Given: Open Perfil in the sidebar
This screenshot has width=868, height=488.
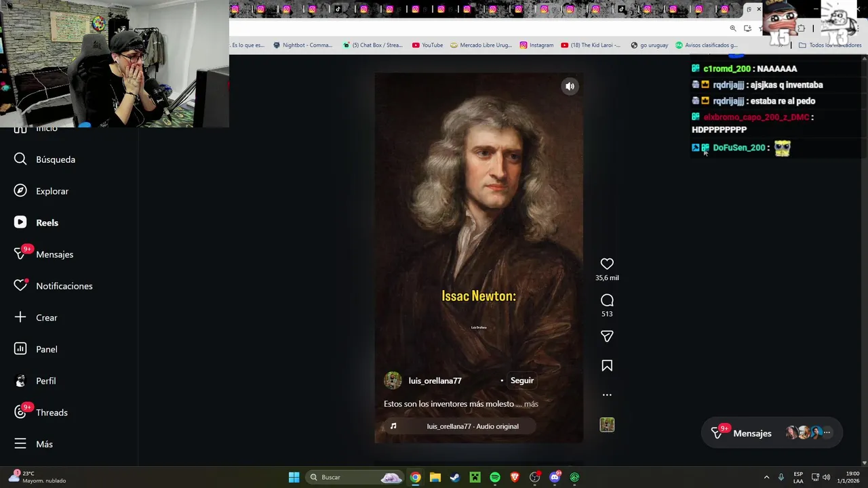Looking at the screenshot, I should (35, 381).
